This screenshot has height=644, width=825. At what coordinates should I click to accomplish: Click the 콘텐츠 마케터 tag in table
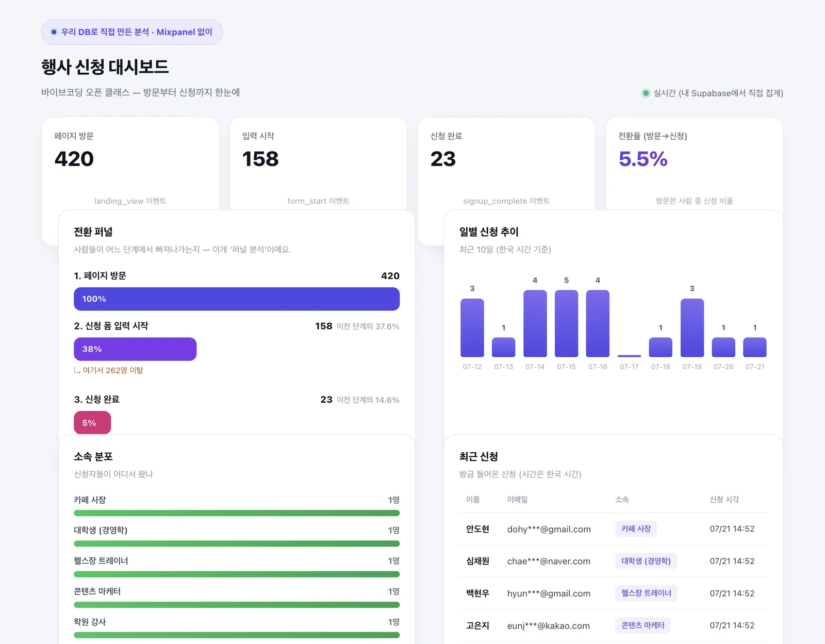pyautogui.click(x=642, y=625)
